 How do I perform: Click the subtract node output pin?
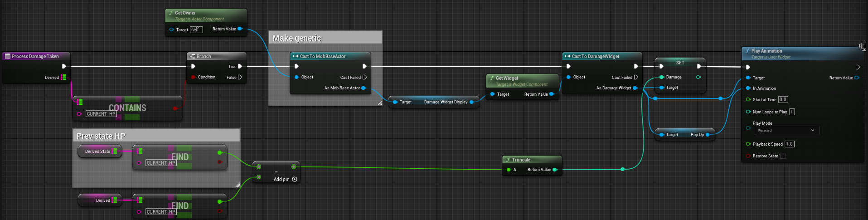293,167
